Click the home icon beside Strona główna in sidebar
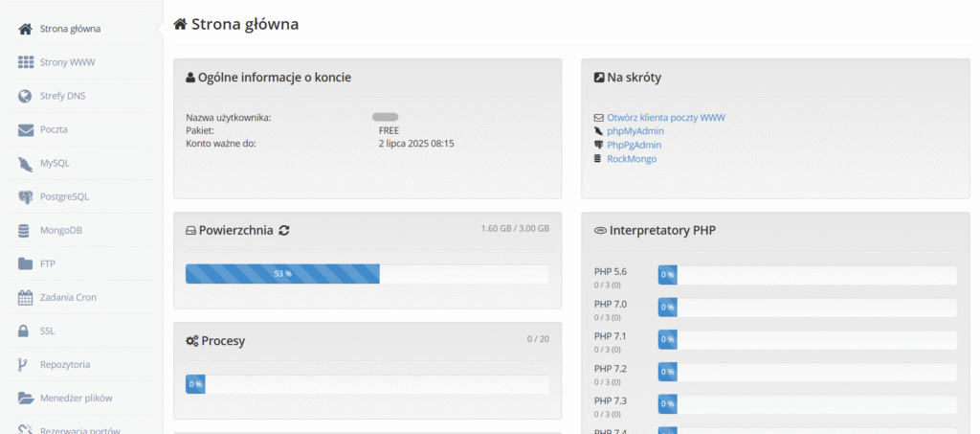 coord(25,29)
